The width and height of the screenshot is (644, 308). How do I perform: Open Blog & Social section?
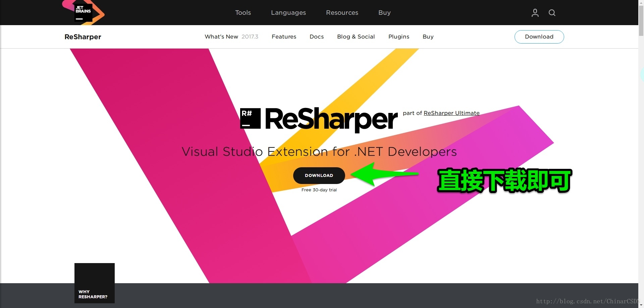tap(356, 37)
